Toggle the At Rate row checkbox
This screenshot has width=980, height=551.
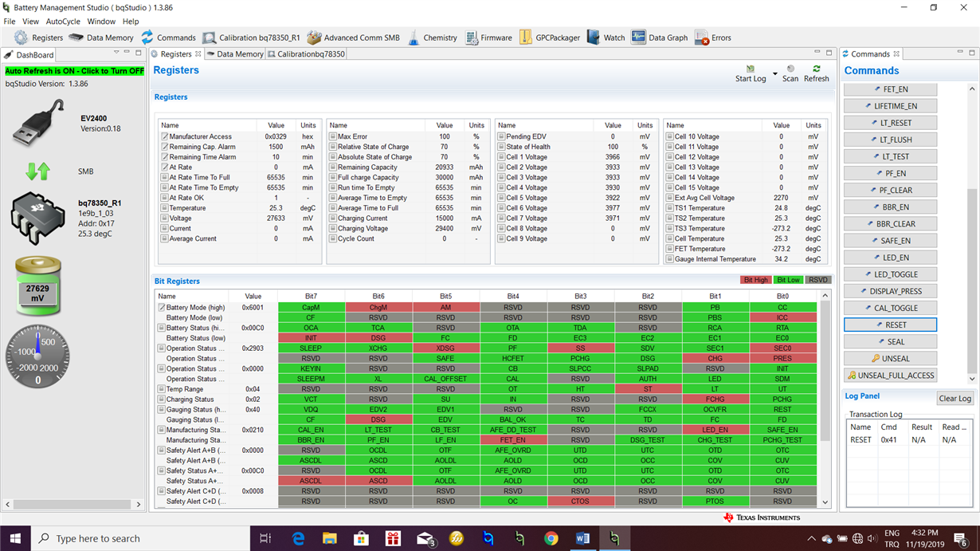click(164, 167)
